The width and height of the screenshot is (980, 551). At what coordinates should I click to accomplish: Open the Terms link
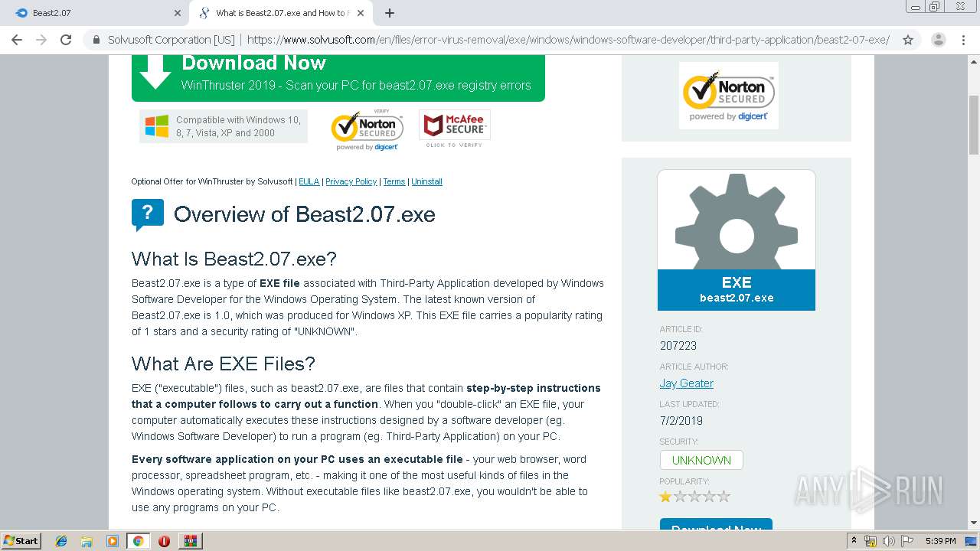click(394, 181)
